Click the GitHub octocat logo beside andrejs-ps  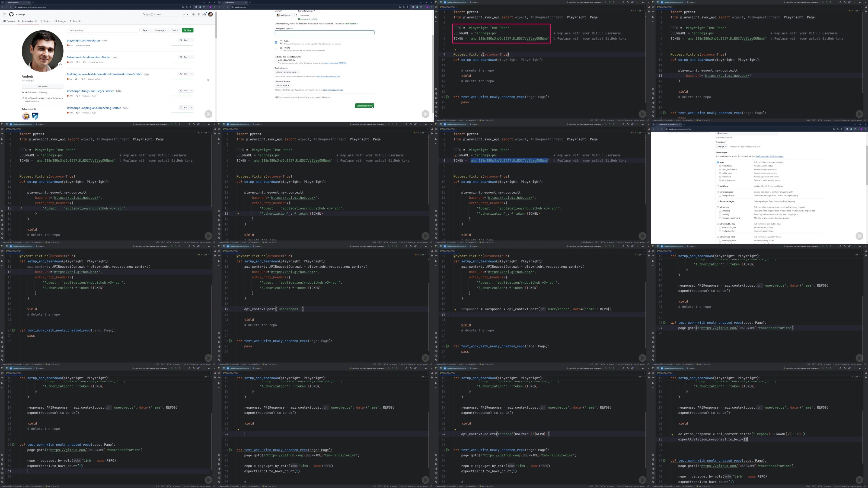(11, 14)
